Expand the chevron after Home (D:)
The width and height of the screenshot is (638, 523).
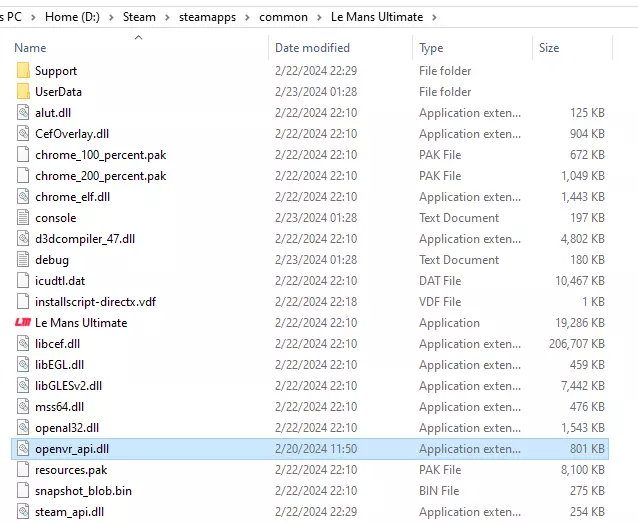111,17
